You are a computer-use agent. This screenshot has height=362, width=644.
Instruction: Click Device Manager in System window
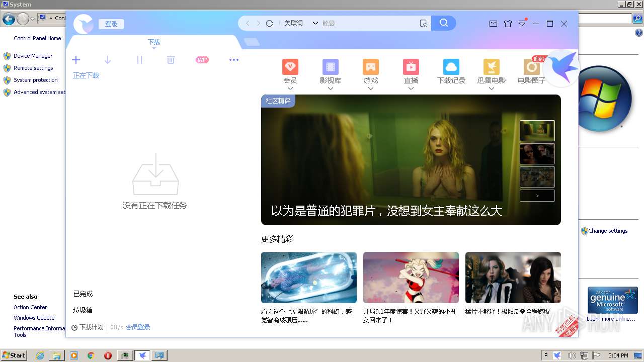pyautogui.click(x=33, y=56)
